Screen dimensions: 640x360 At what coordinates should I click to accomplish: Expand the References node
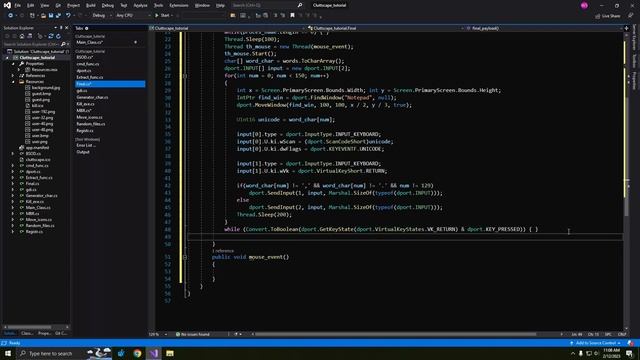pyautogui.click(x=13, y=76)
